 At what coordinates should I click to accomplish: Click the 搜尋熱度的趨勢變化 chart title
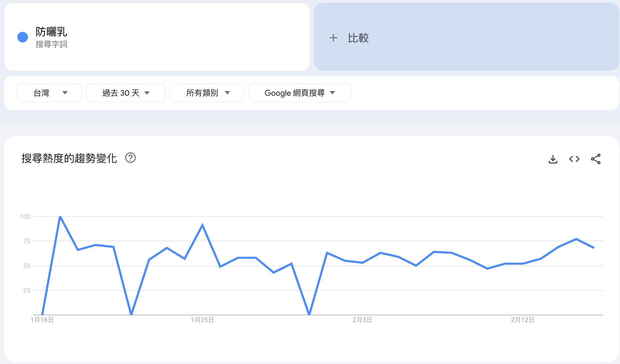pos(68,158)
